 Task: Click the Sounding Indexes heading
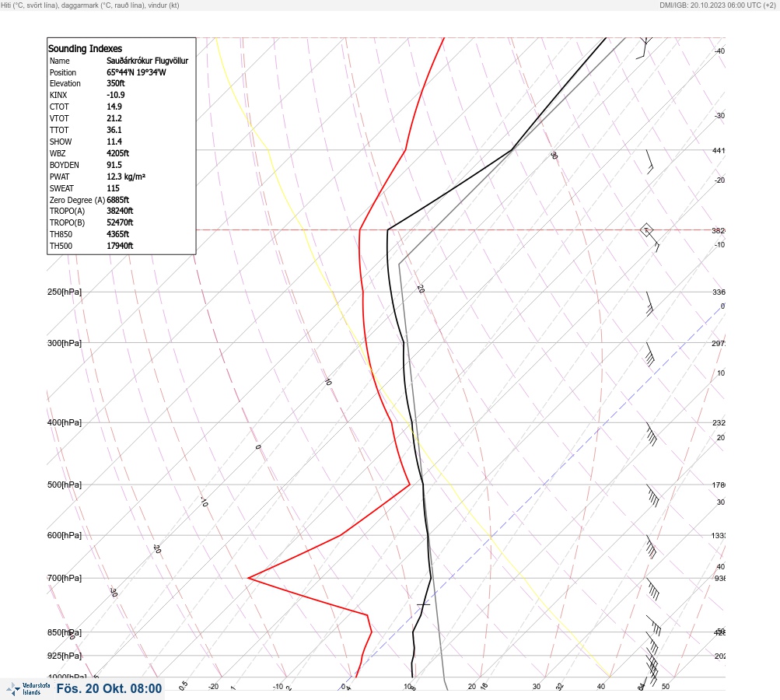pos(85,48)
